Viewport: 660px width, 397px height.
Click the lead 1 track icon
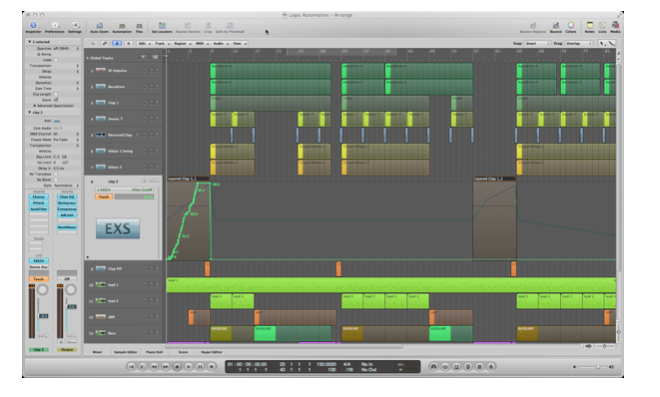[101, 285]
